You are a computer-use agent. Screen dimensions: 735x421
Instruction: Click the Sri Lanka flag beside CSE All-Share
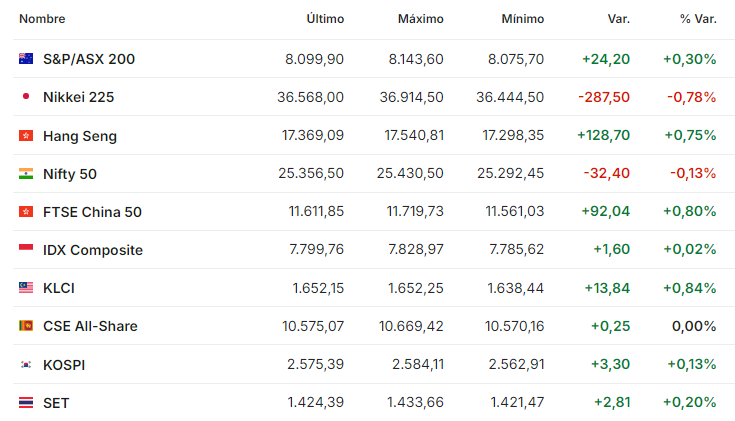coord(26,325)
